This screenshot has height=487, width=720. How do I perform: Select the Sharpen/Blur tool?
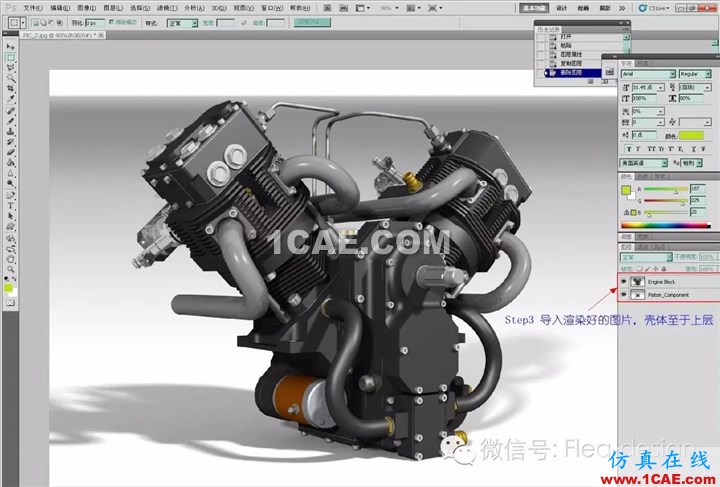point(10,174)
